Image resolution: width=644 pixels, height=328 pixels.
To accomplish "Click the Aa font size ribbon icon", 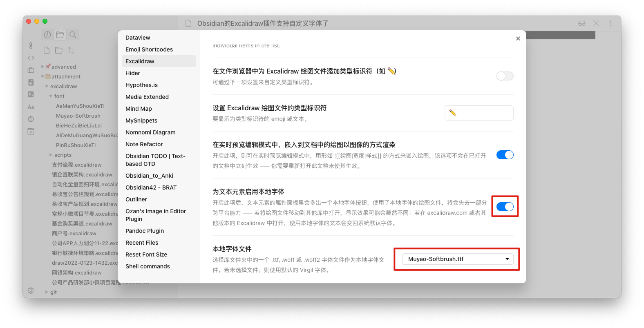I will [31, 107].
